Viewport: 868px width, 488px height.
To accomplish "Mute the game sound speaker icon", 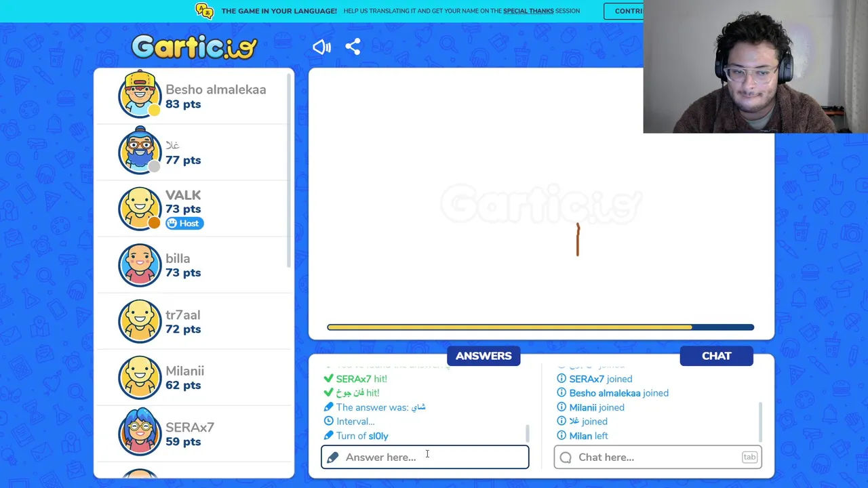I will (x=321, y=47).
